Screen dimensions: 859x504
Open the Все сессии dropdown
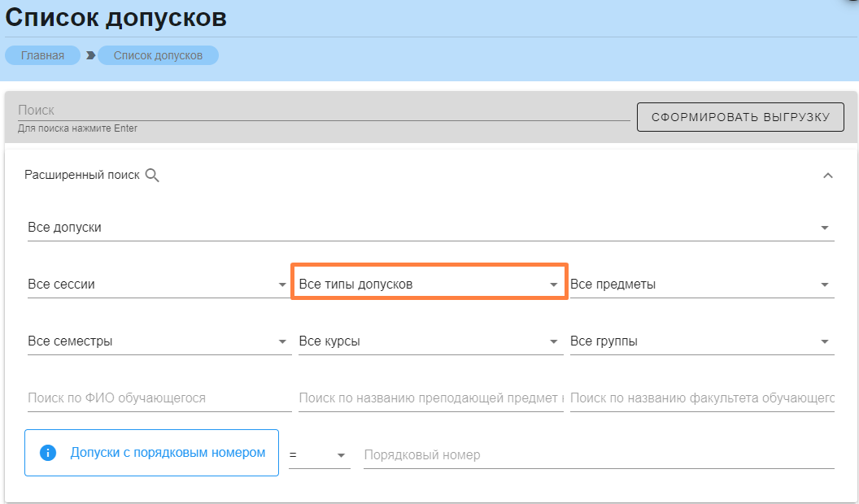(x=158, y=285)
